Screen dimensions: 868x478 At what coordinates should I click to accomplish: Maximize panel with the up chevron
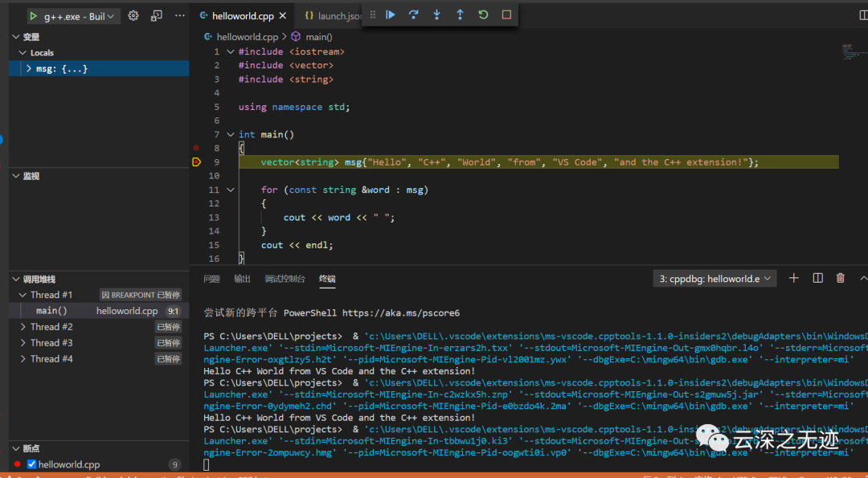click(x=863, y=278)
